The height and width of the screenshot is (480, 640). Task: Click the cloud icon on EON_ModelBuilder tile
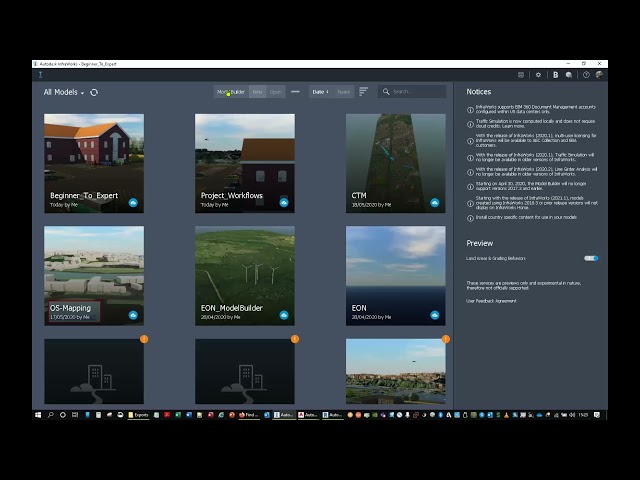pos(284,315)
